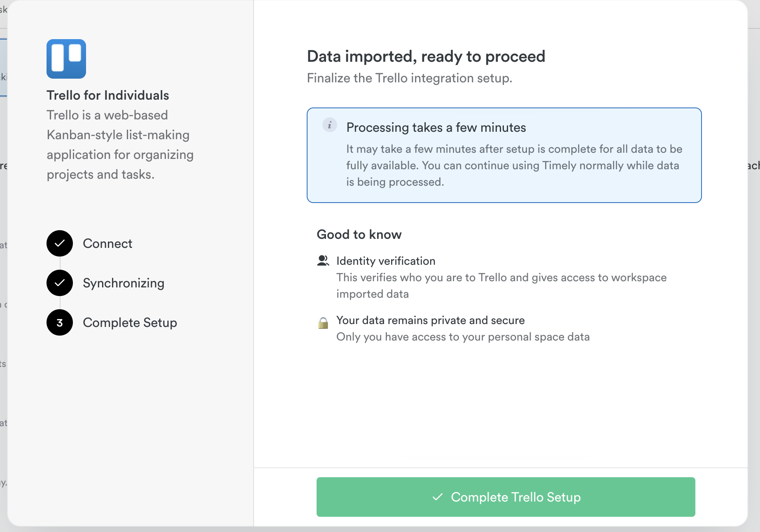Click the 'Processing takes a few minutes' title

(436, 128)
